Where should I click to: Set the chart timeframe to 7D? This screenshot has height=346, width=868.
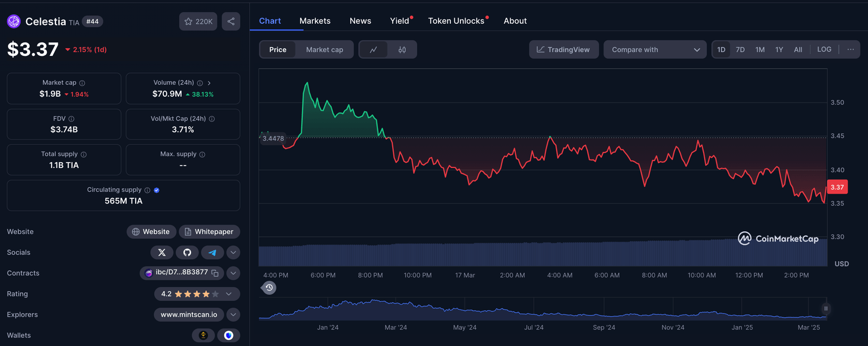740,49
